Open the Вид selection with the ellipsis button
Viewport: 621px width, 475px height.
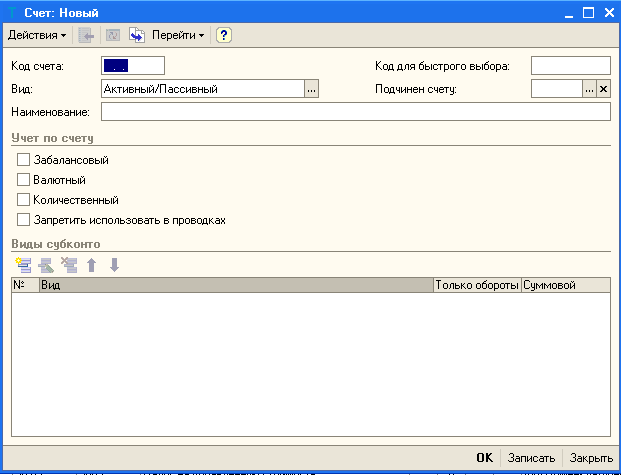coord(311,89)
